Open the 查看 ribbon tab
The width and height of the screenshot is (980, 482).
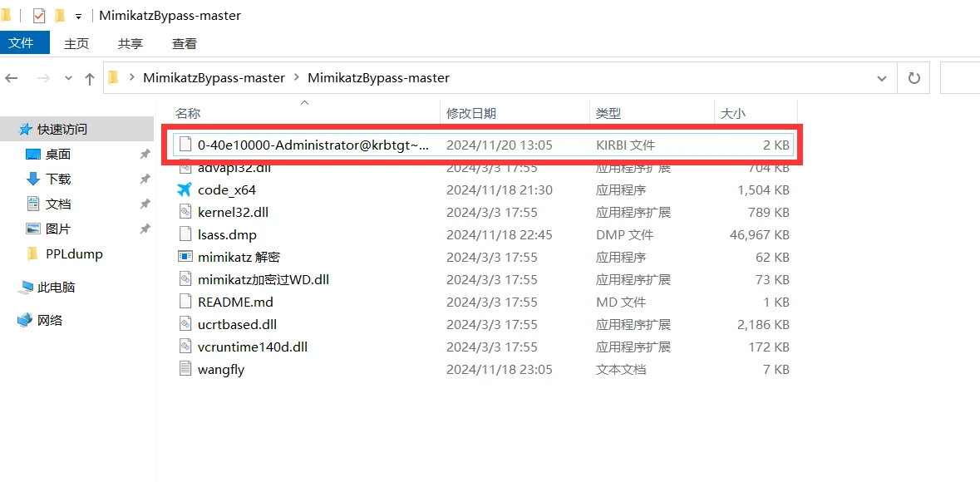click(185, 43)
